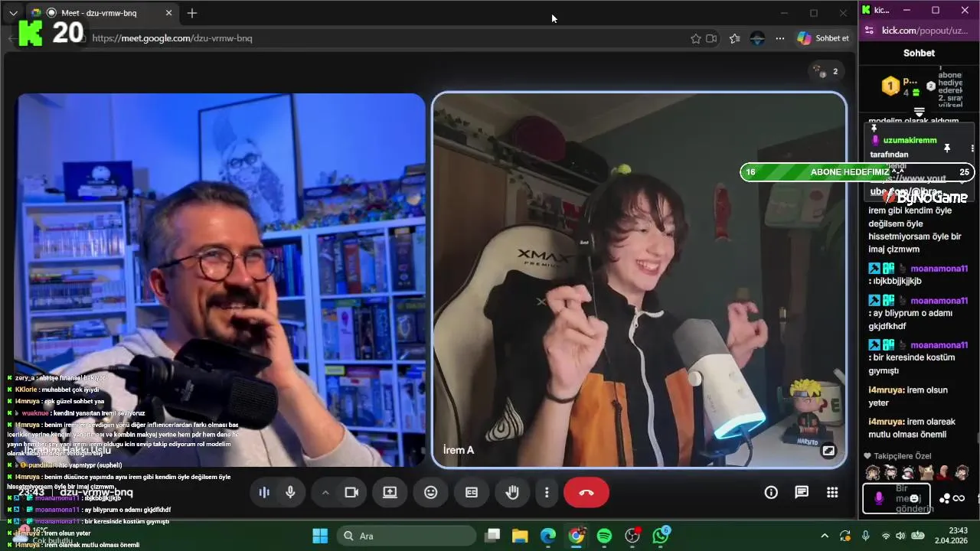Select the kick tab in chat window
The width and height of the screenshot is (980, 551).
(876, 10)
